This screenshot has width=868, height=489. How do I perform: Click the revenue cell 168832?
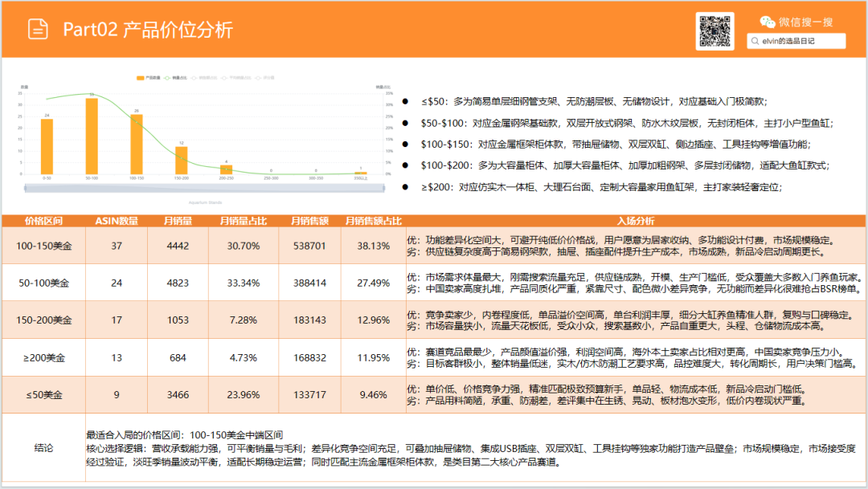[309, 357]
